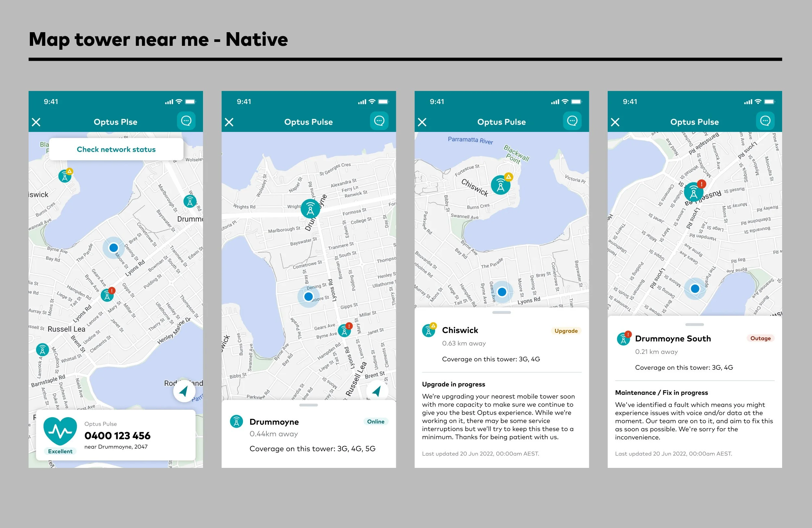Tap Check network status button
Image resolution: width=812 pixels, height=528 pixels.
[x=116, y=149]
